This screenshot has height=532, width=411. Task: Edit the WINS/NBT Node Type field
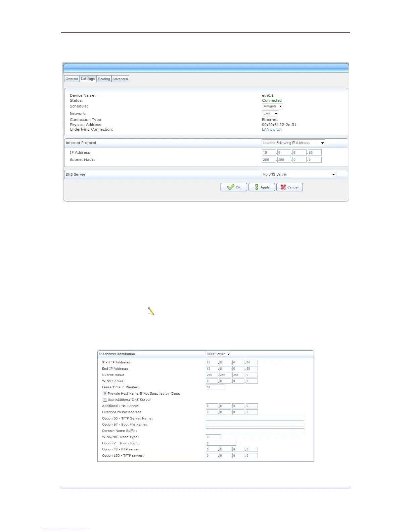[x=213, y=437]
